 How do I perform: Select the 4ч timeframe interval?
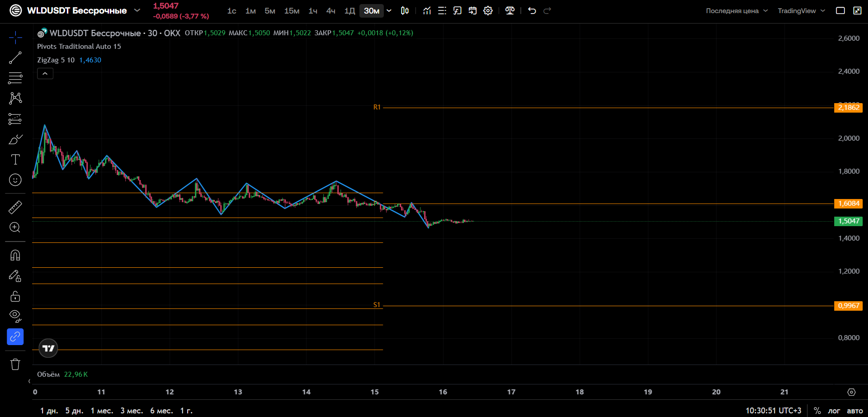point(331,11)
